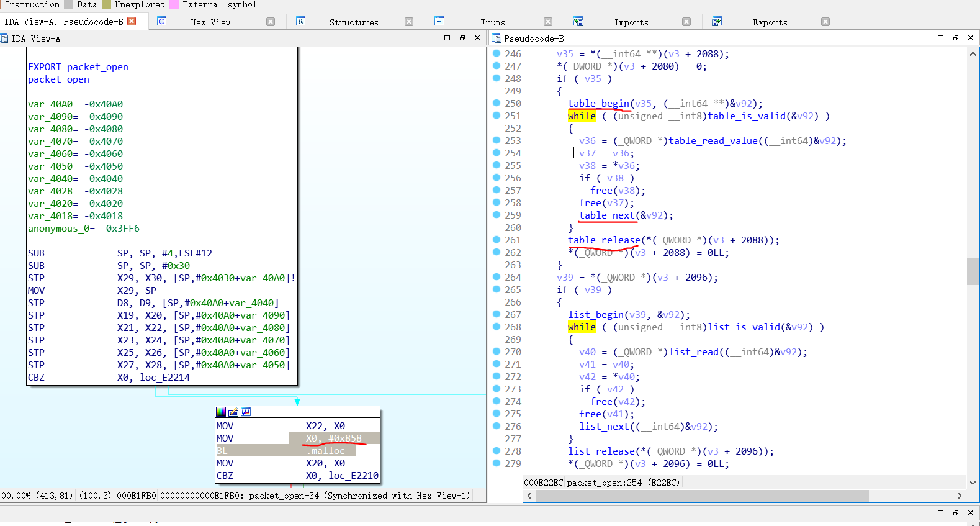Image resolution: width=980 pixels, height=526 pixels.
Task: Close the IDA View-A, Pseudocode-B tab
Action: [132, 21]
